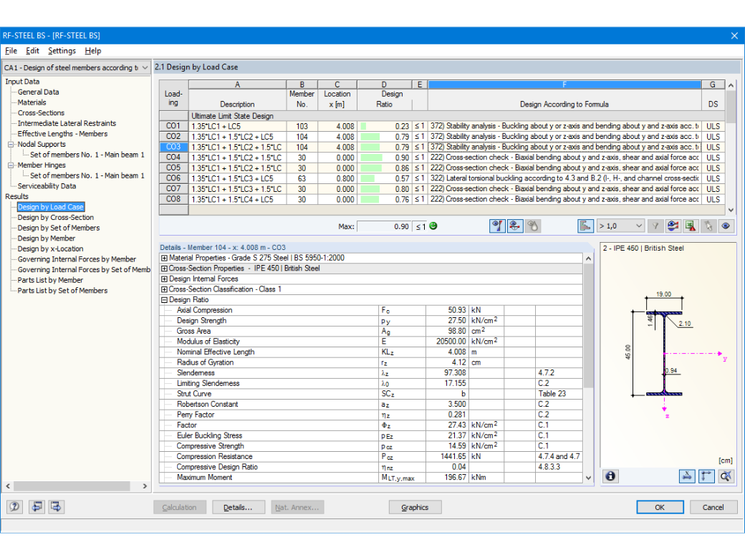The width and height of the screenshot is (745, 560).
Task: Click the Calculation button
Action: 179,507
